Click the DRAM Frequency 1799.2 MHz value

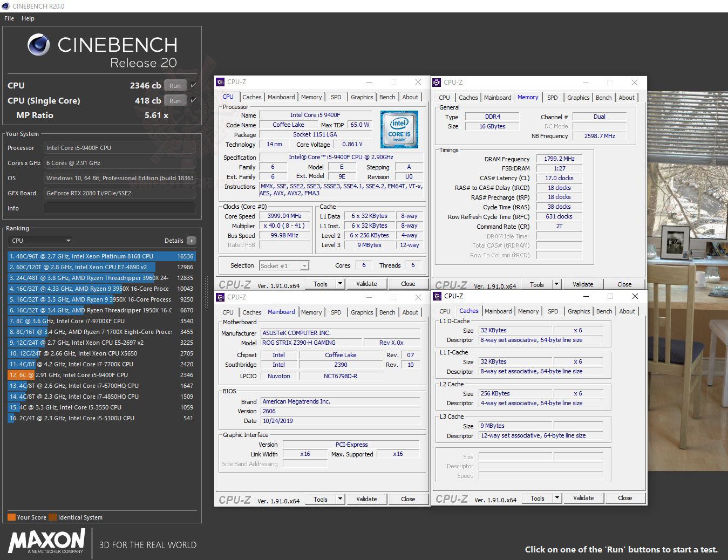pyautogui.click(x=559, y=159)
